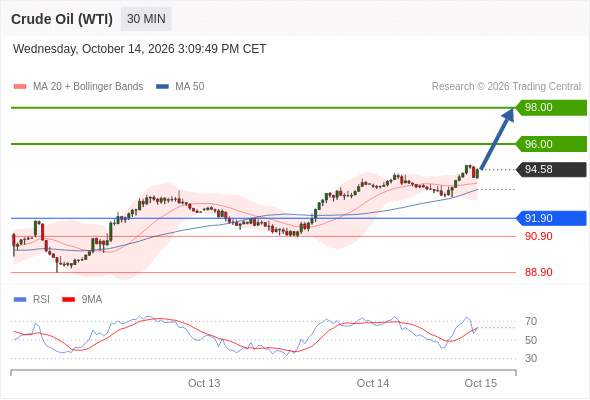Viewport: 590px width, 400px height.
Task: Click the Oct 13 axis label
Action: [204, 383]
